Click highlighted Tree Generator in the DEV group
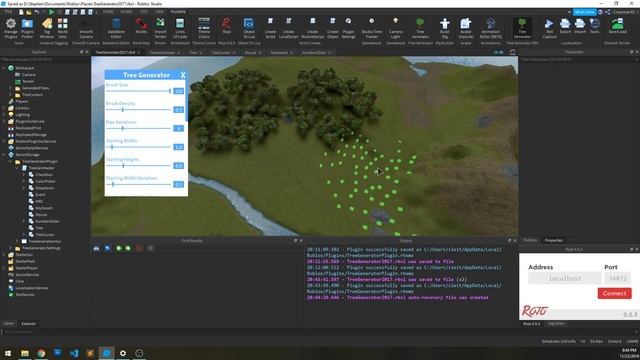This screenshot has width=640, height=360. [522, 28]
